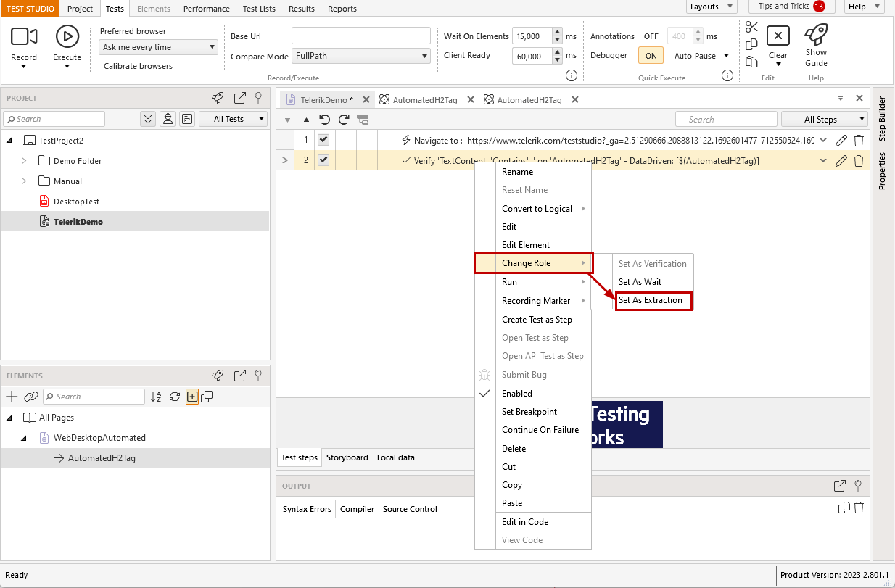The width and height of the screenshot is (895, 588).
Task: Expand the Demo Folder tree node
Action: click(x=24, y=161)
